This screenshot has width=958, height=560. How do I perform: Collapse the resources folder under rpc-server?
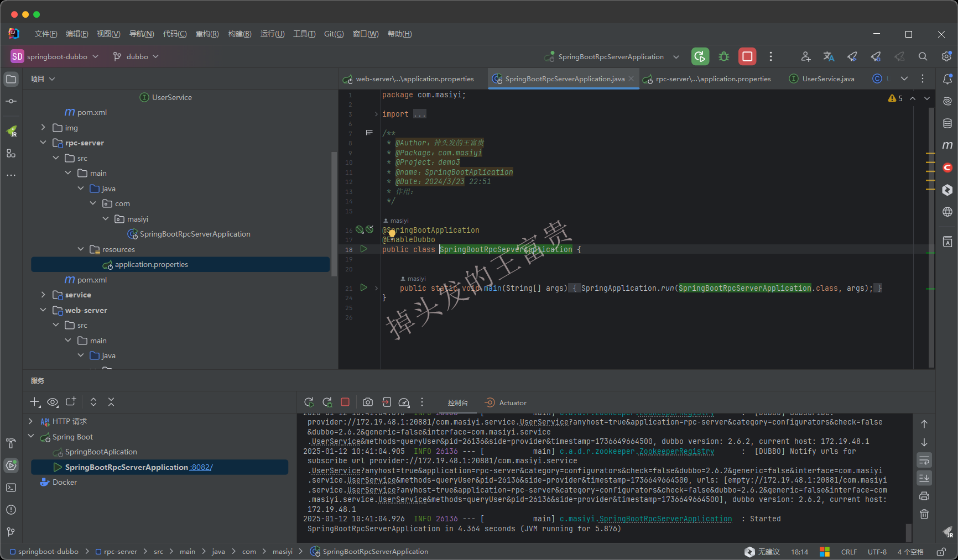pos(81,249)
